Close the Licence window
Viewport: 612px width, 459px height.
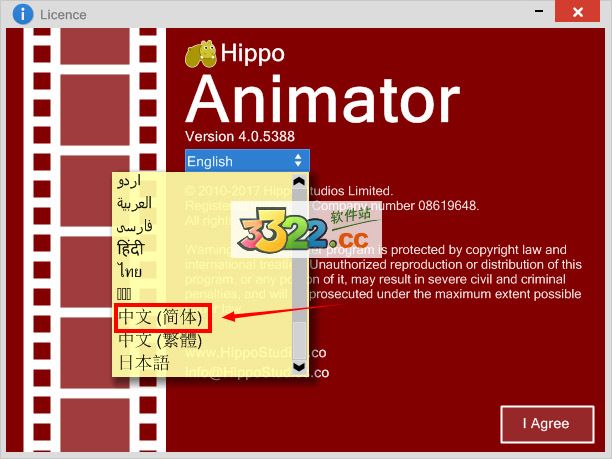tap(578, 12)
